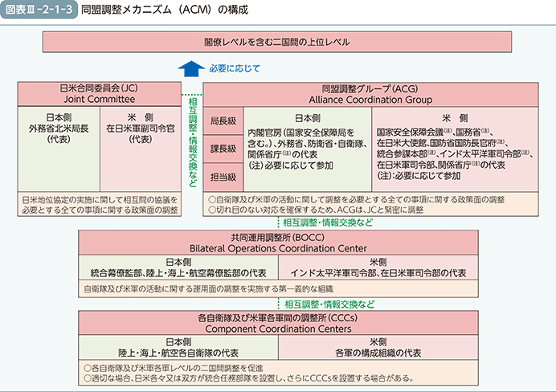Click CCCs note line about 統合任務部隊を設置
This screenshot has width=556, height=392.
click(x=249, y=378)
